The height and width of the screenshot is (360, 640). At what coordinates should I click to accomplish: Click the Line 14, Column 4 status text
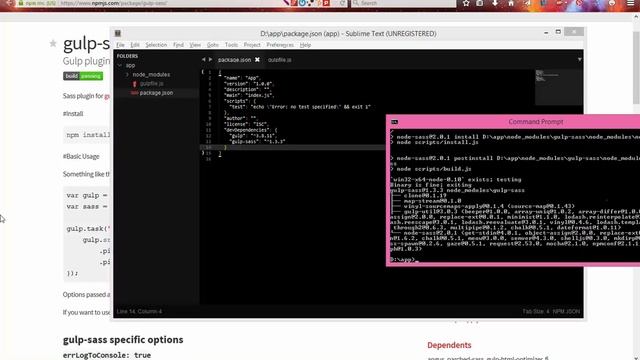[139, 311]
